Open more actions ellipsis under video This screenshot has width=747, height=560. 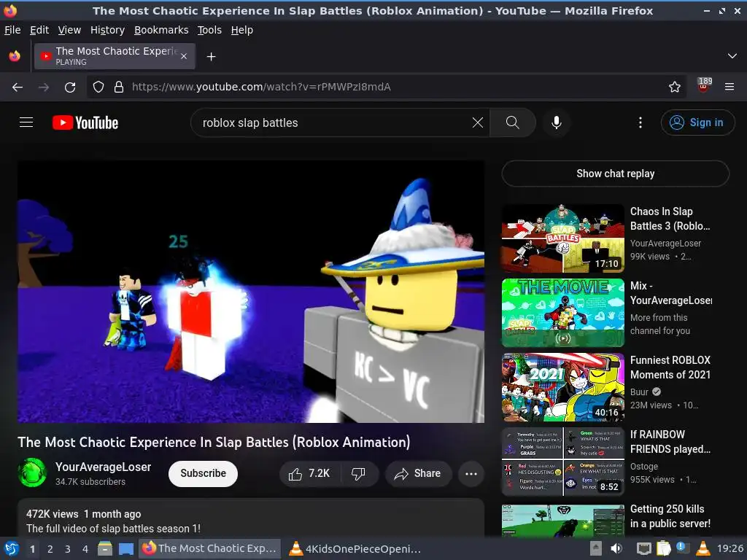click(471, 473)
